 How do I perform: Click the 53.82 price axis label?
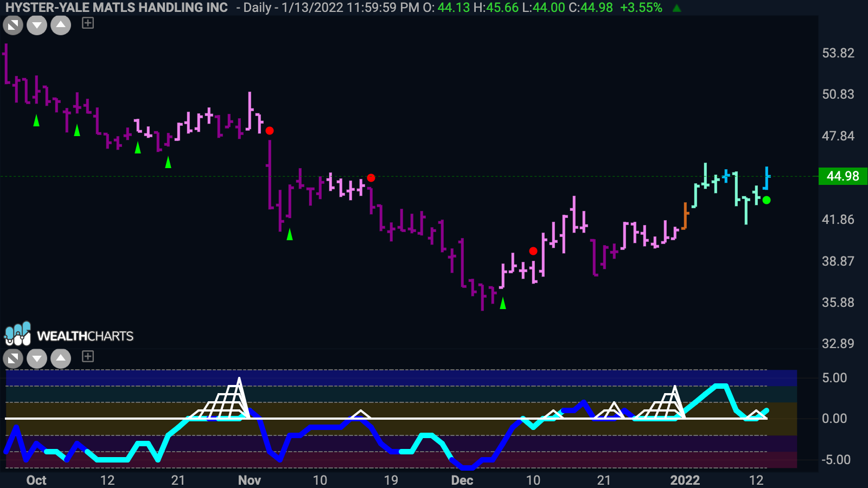pyautogui.click(x=838, y=53)
